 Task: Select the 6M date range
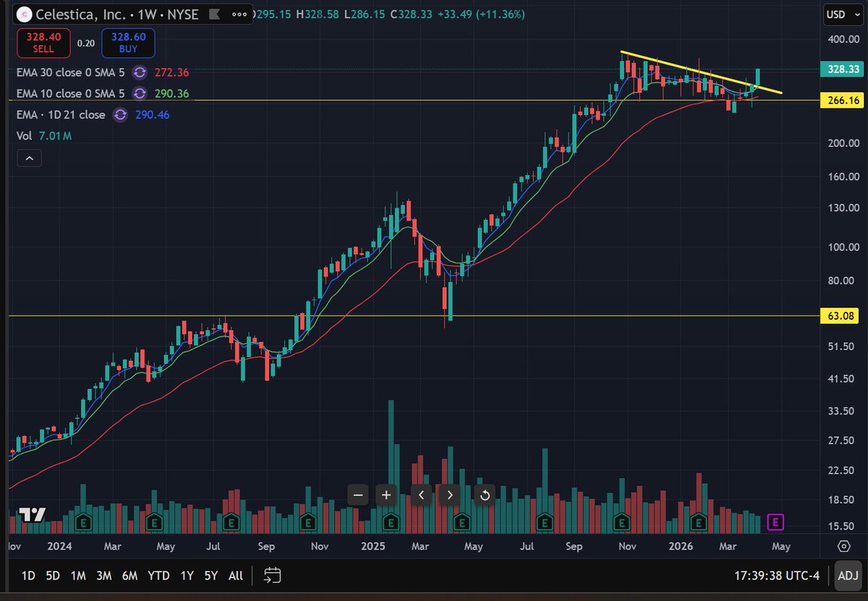(129, 576)
